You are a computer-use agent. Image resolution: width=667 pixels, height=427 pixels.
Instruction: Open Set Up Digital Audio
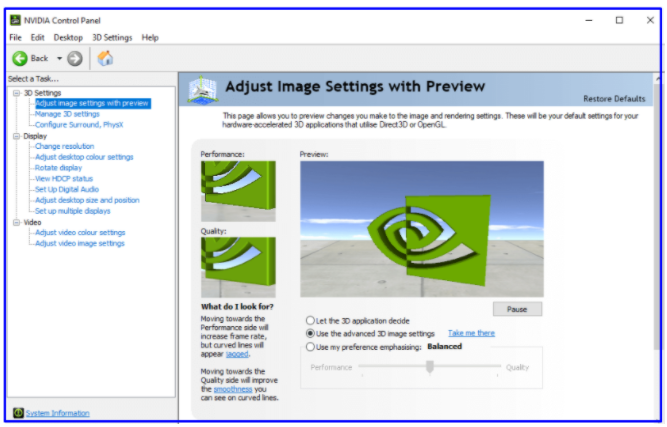pyautogui.click(x=67, y=189)
